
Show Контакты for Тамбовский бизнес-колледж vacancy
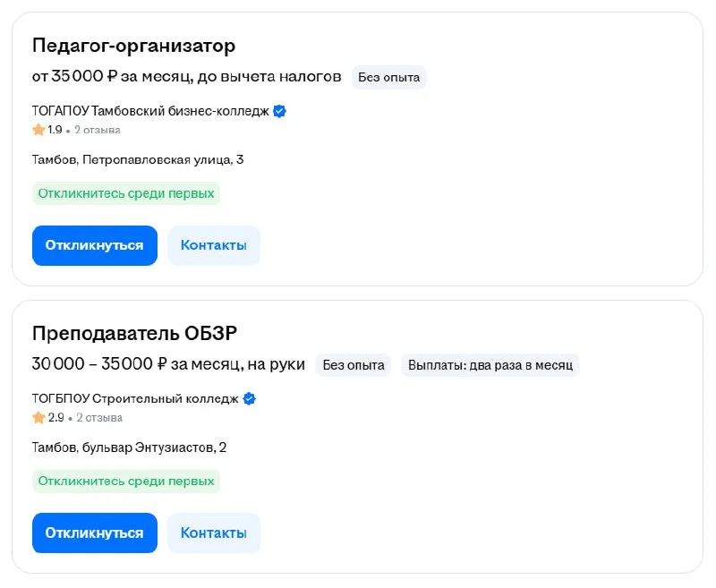pyautogui.click(x=213, y=245)
